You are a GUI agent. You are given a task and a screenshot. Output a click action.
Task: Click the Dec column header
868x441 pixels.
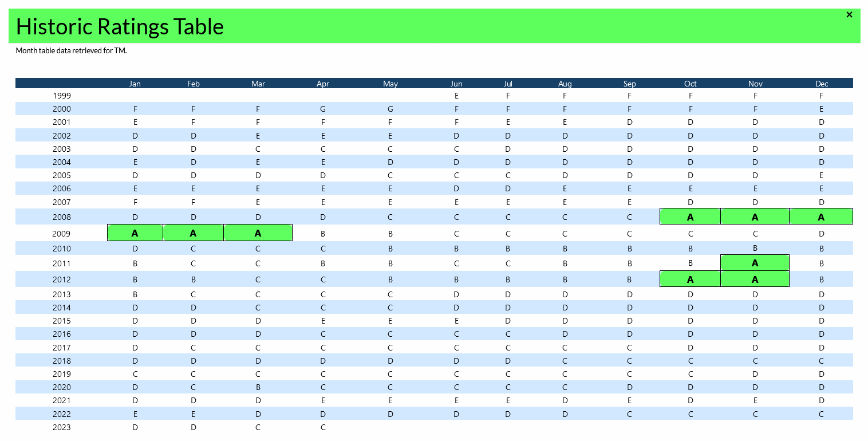coord(822,84)
